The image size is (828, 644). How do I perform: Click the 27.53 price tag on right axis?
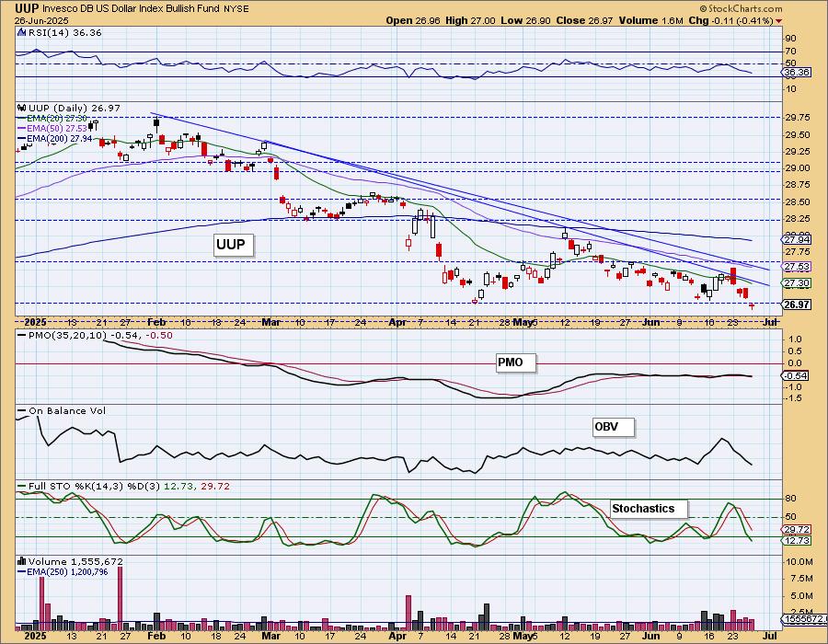[x=798, y=267]
